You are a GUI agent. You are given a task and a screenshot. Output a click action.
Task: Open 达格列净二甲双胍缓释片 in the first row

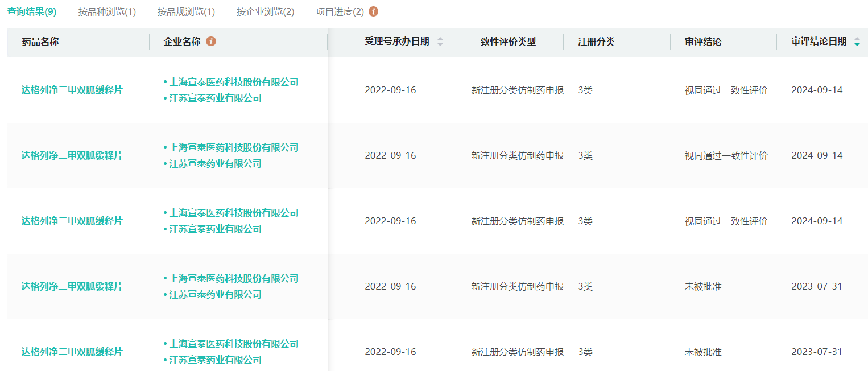pos(72,90)
